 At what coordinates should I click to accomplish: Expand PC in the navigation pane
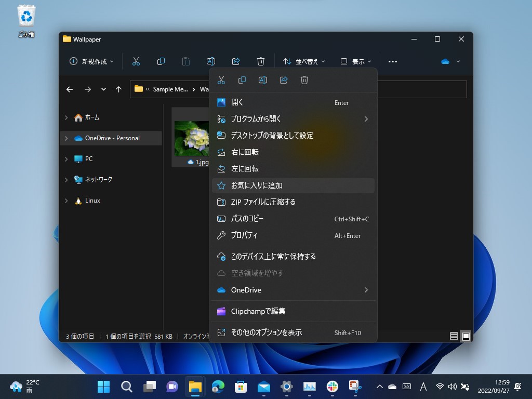66,159
